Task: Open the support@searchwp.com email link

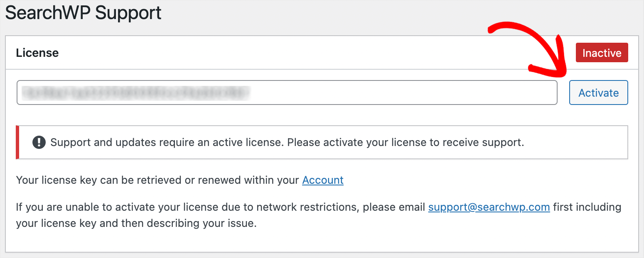Action: (x=489, y=207)
